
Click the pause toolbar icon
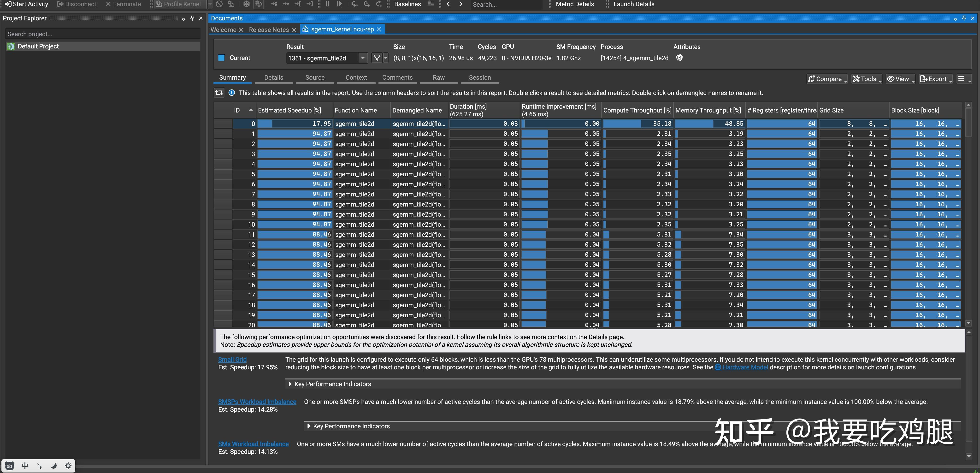[x=327, y=4]
